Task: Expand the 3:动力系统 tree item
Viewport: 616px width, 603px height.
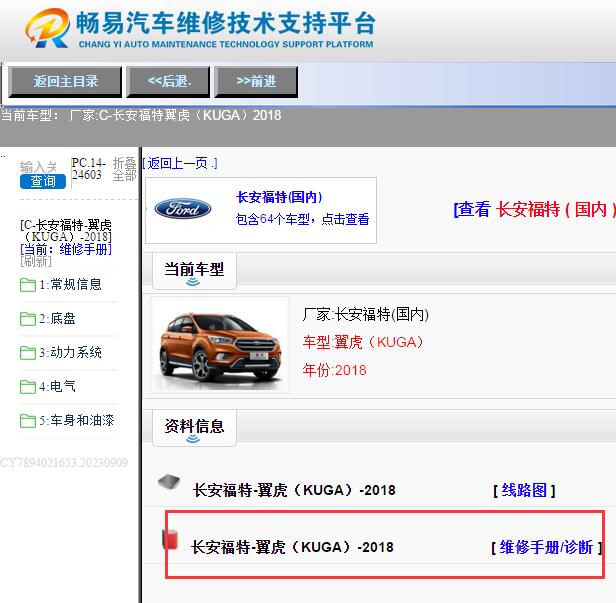Action: [x=70, y=352]
